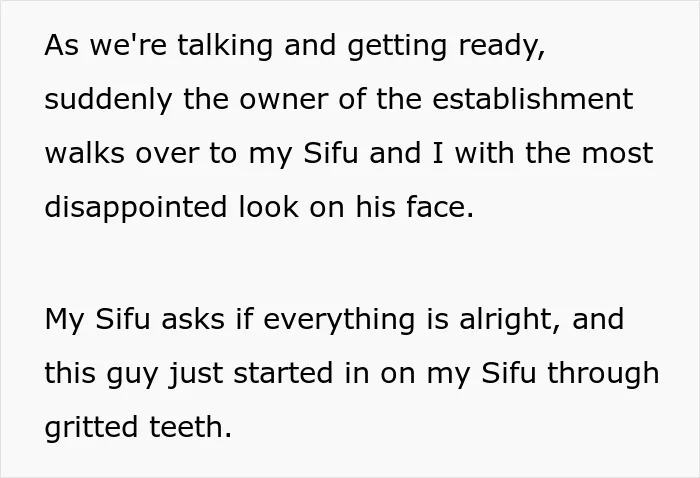Click the word "most" ending the third line

[617, 154]
